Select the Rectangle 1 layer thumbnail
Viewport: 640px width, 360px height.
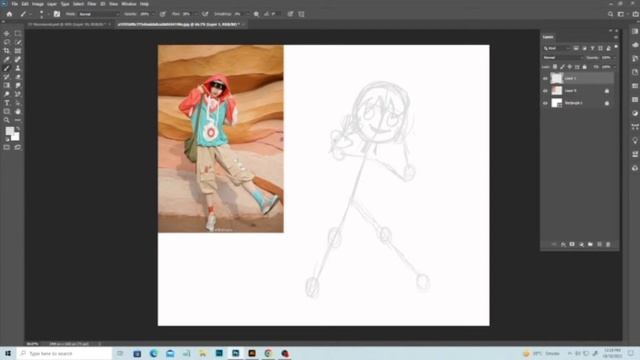point(557,103)
